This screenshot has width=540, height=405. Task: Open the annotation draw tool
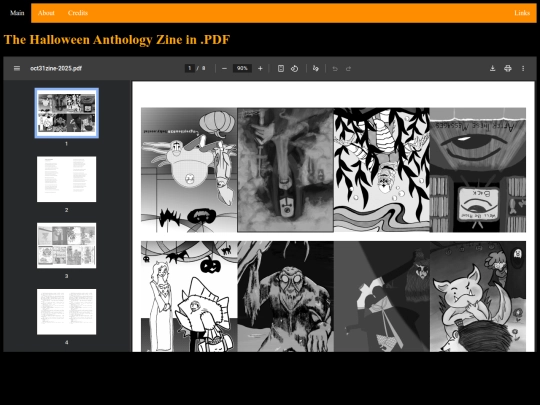coord(316,69)
